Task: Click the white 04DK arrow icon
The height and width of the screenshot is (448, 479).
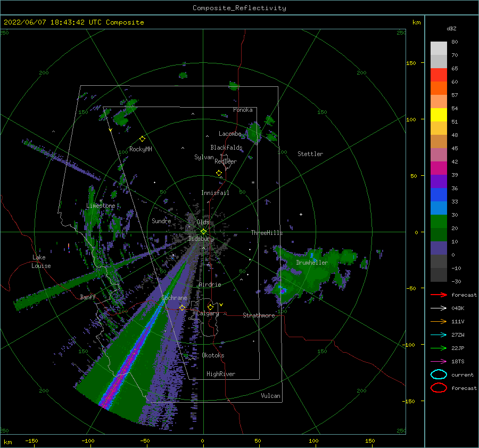Action: (x=439, y=308)
